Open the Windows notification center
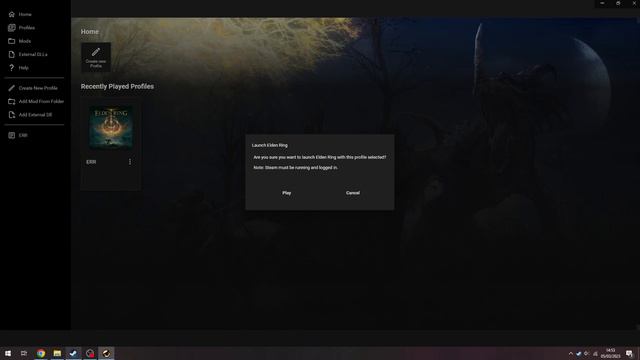Image resolution: width=640 pixels, height=360 pixels. (629, 353)
